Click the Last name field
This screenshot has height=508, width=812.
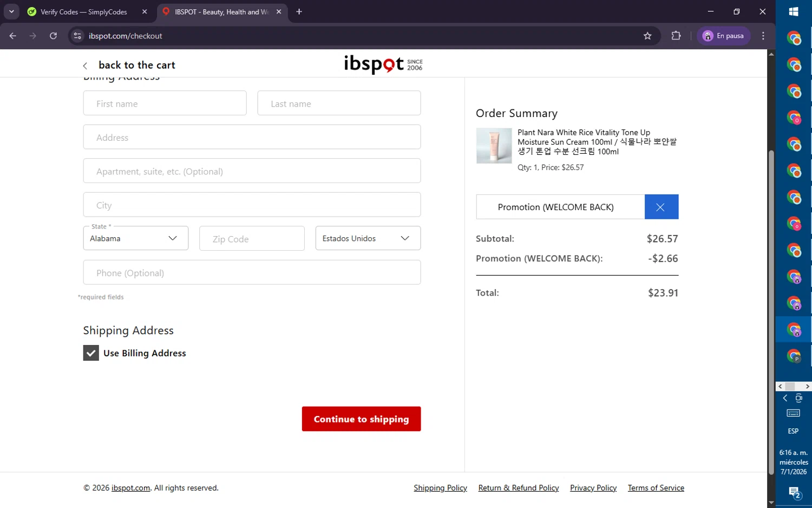tap(339, 103)
